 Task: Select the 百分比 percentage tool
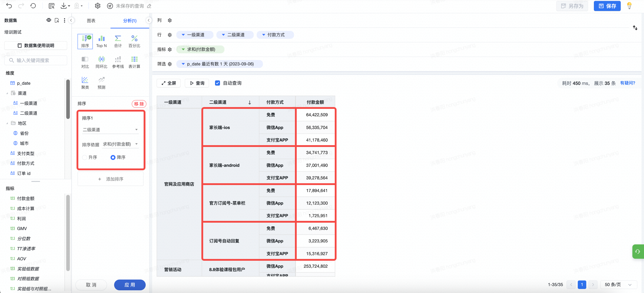click(x=134, y=41)
